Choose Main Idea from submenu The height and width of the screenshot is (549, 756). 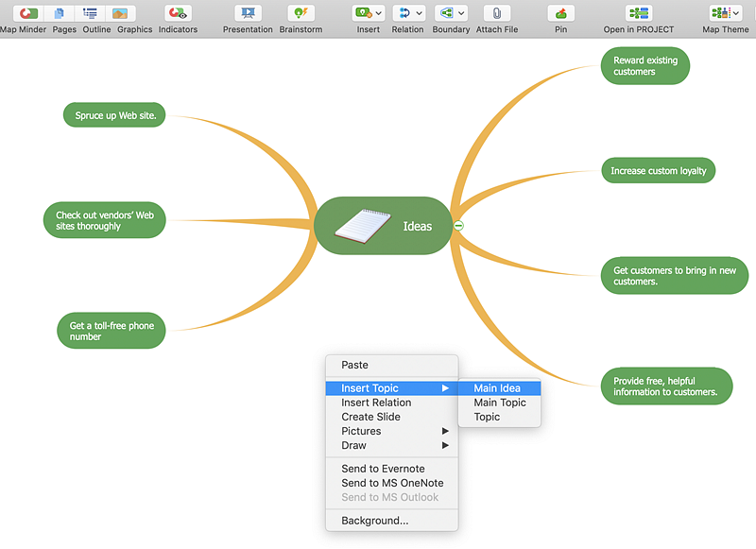pos(497,388)
